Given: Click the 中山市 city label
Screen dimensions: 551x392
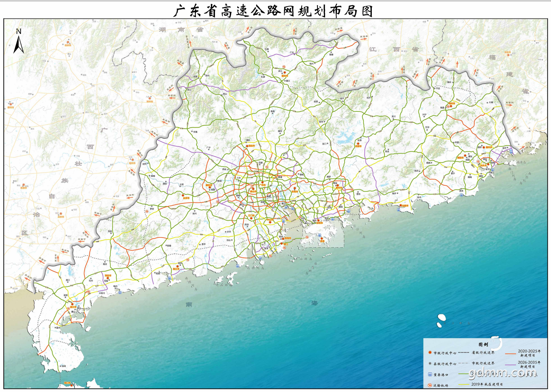Looking at the screenshot, I should point(270,220).
